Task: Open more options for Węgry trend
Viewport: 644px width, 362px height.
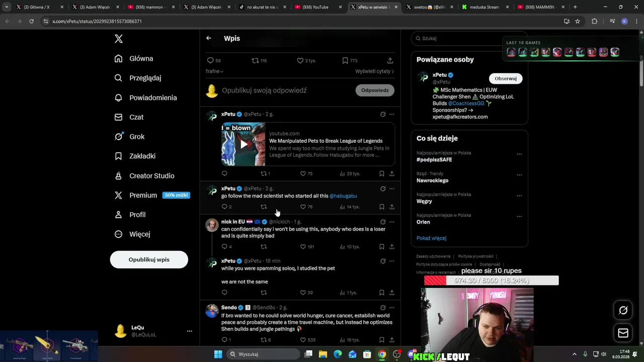Action: pos(519,196)
